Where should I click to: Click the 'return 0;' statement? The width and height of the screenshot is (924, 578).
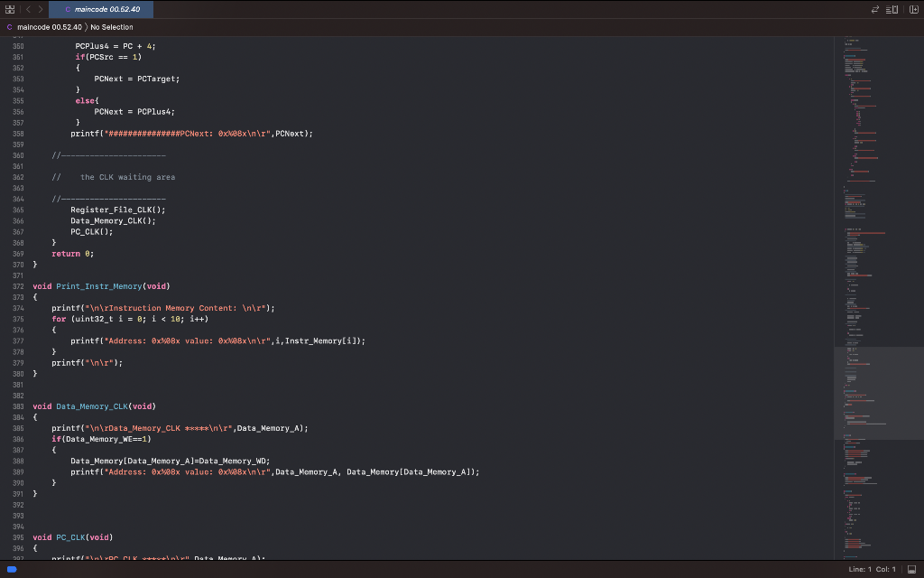click(x=72, y=254)
